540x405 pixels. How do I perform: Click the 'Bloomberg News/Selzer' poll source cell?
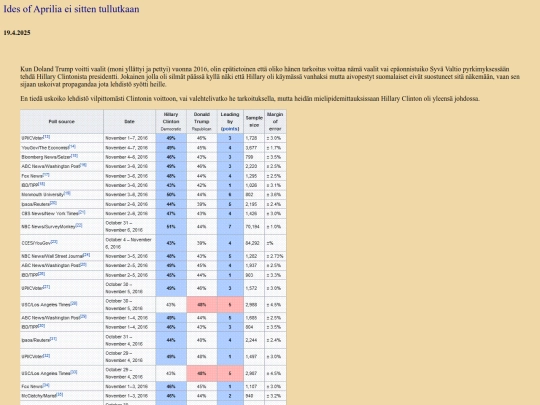[x=62, y=157]
